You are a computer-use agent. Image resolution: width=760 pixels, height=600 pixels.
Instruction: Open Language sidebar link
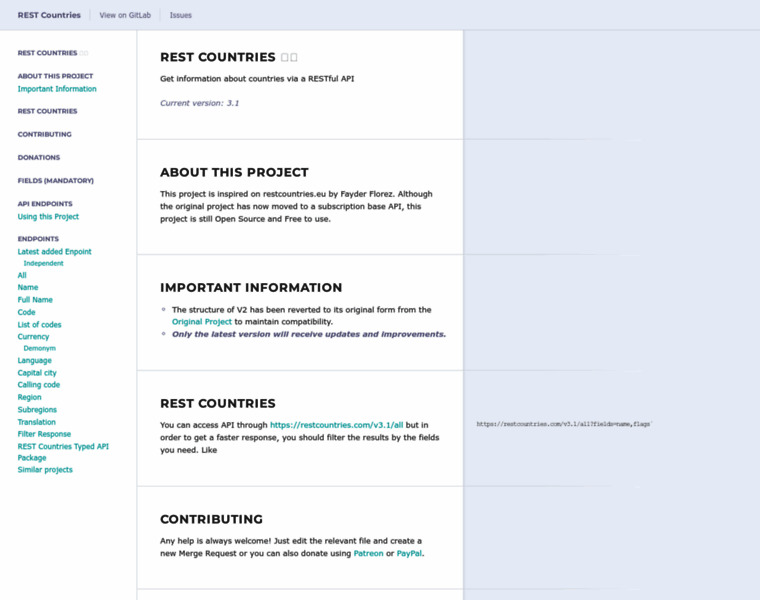[x=34, y=361]
